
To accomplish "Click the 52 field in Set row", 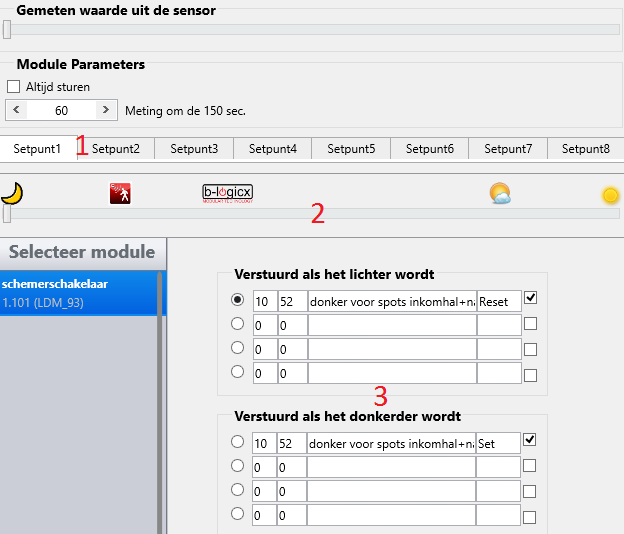I will click(x=292, y=443).
